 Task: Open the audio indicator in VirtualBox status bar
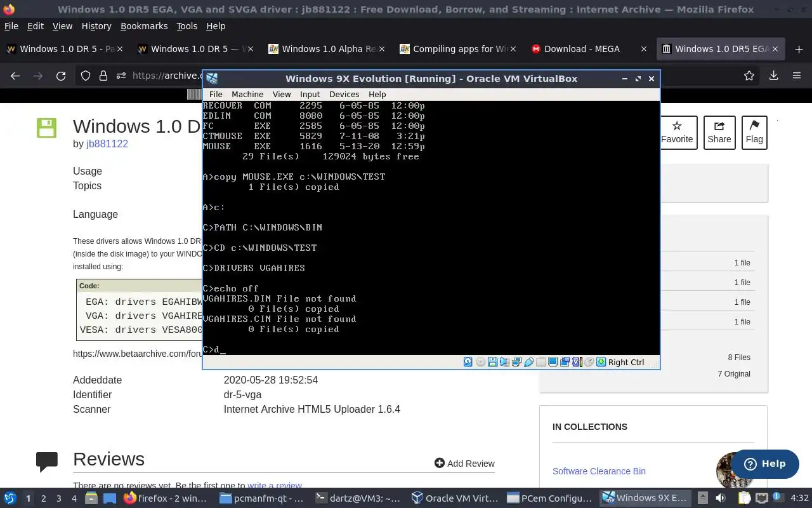click(504, 362)
